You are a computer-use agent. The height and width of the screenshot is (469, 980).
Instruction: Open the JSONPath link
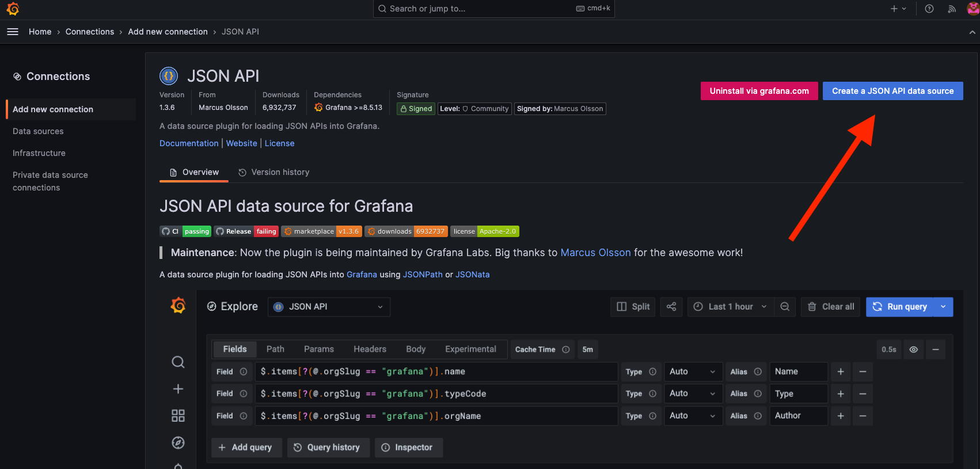(423, 274)
